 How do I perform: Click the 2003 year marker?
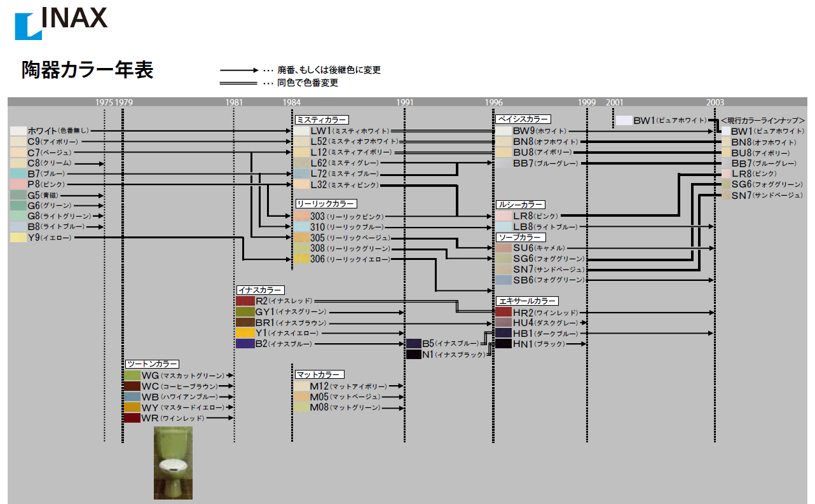715,102
